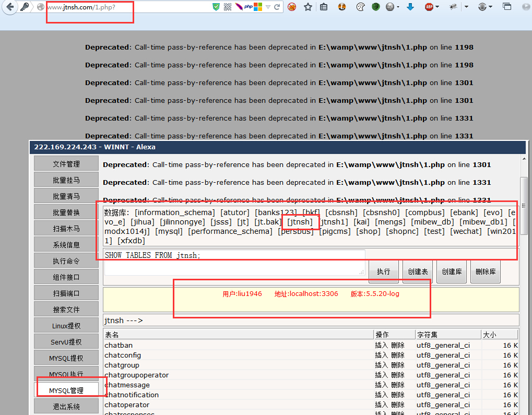Go back with the browser back arrow
The width and height of the screenshot is (532, 415).
click(x=10, y=7)
